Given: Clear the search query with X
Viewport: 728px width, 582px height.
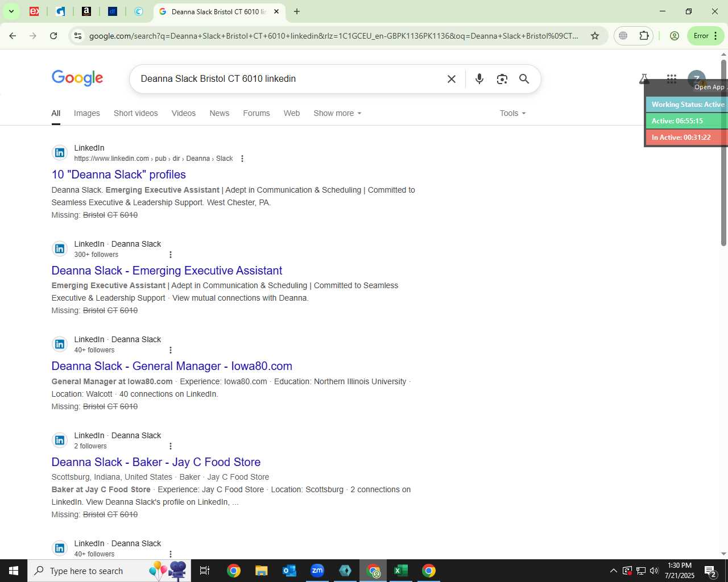Looking at the screenshot, I should pos(452,79).
